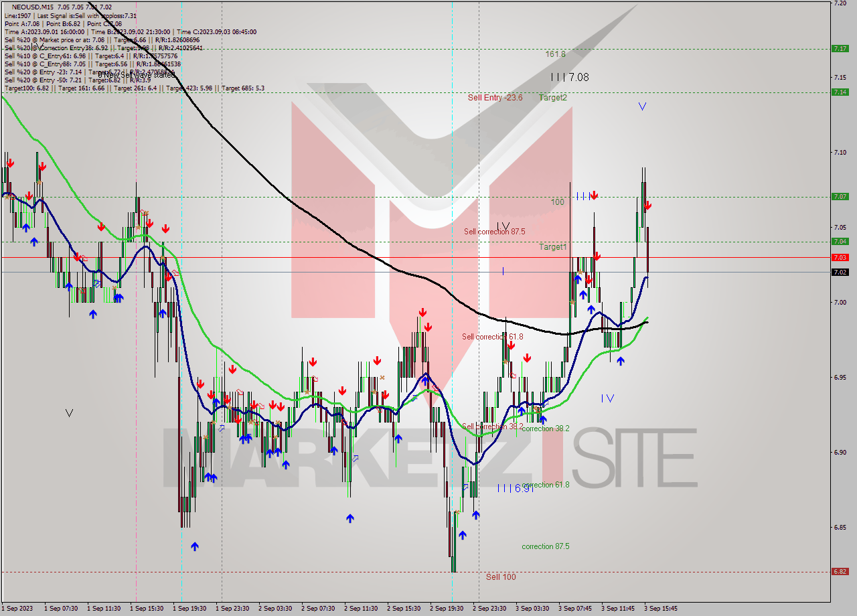Click the 7.20 price axis label
The width and height of the screenshot is (857, 616).
(x=840, y=3)
